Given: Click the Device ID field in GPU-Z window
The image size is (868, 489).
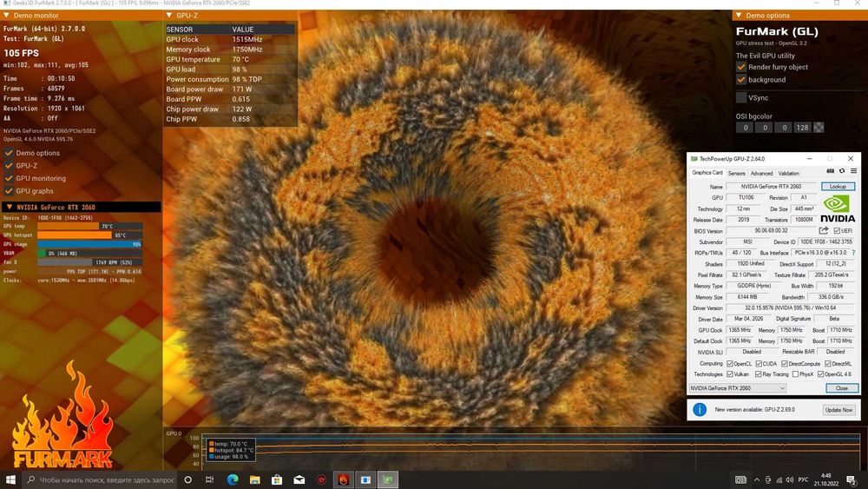Looking at the screenshot, I should tap(825, 241).
